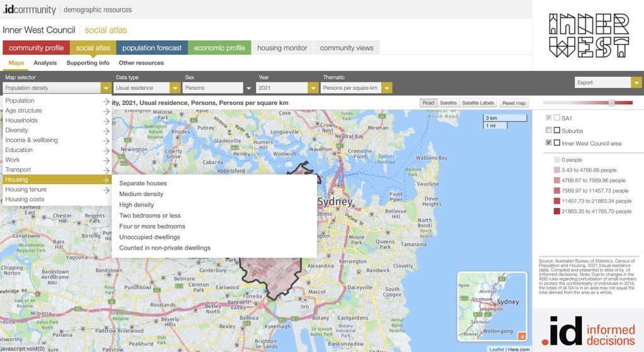Switch map to Road view
The width and height of the screenshot is (644, 352).
pos(428,103)
